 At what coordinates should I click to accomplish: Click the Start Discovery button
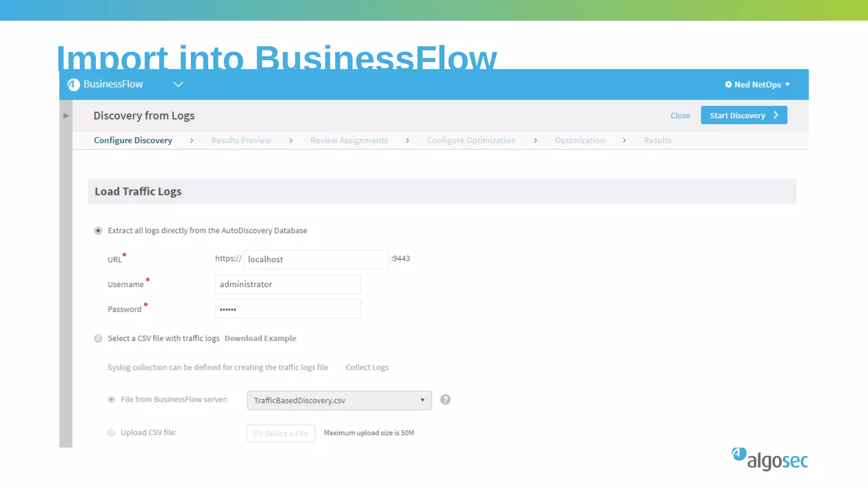pos(744,115)
